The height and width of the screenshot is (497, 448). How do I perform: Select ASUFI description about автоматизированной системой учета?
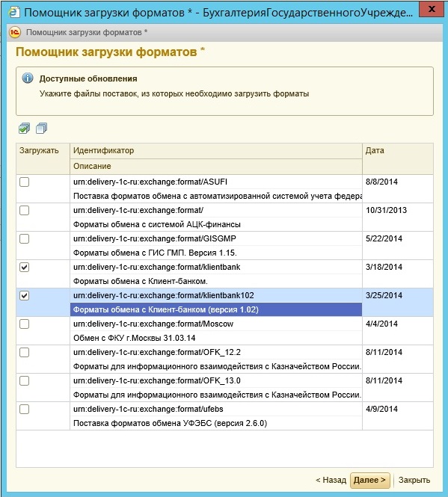pos(218,197)
